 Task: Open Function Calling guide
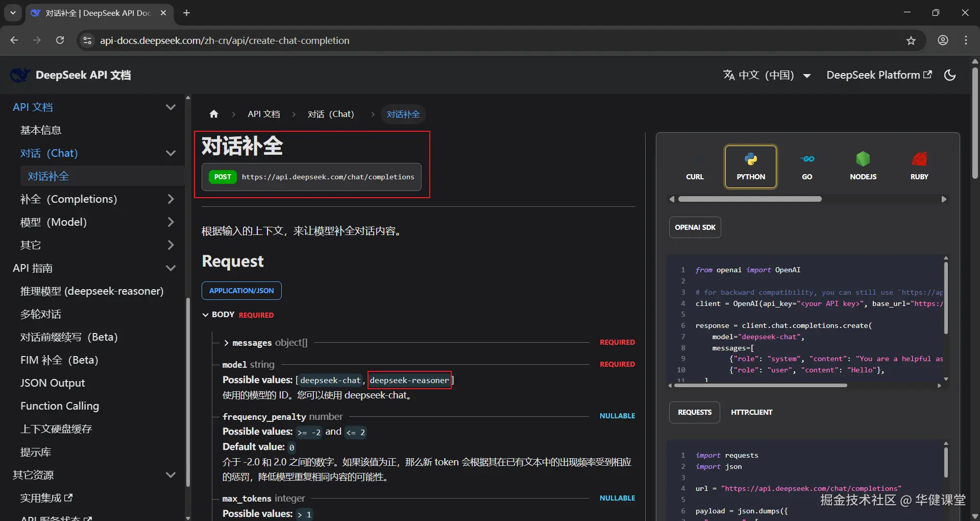coord(60,406)
